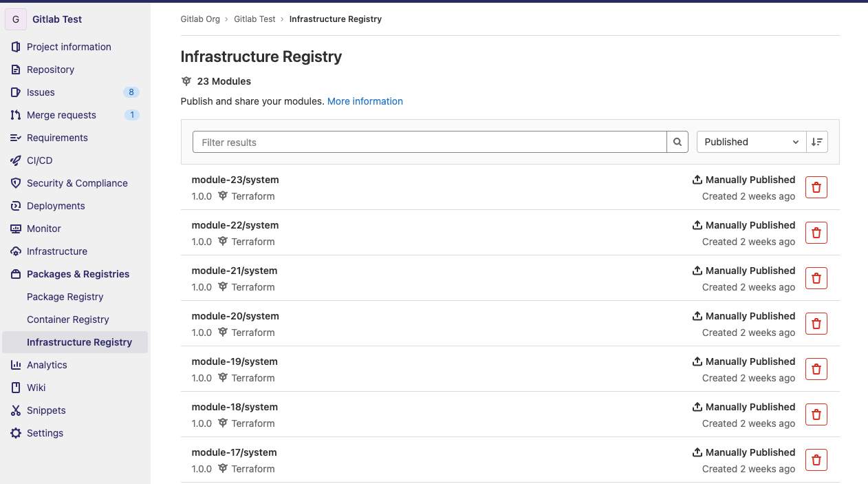Open the Settings gear icon

click(x=15, y=433)
